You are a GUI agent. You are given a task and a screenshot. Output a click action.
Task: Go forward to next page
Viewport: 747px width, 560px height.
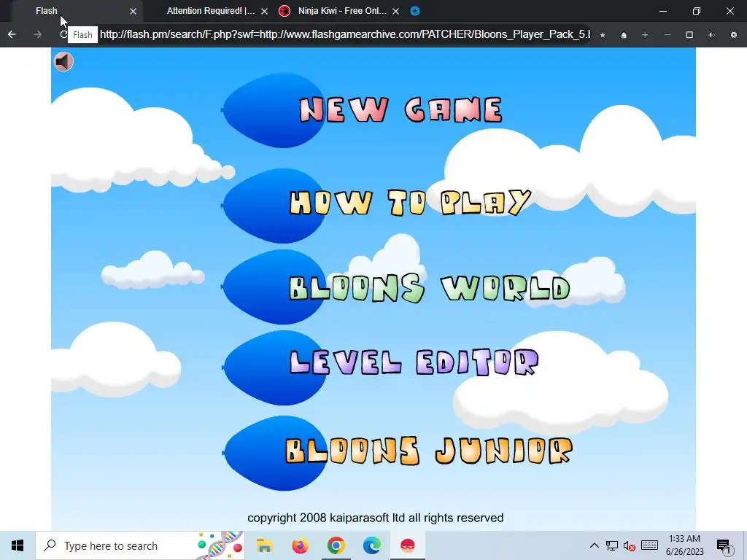(x=38, y=34)
